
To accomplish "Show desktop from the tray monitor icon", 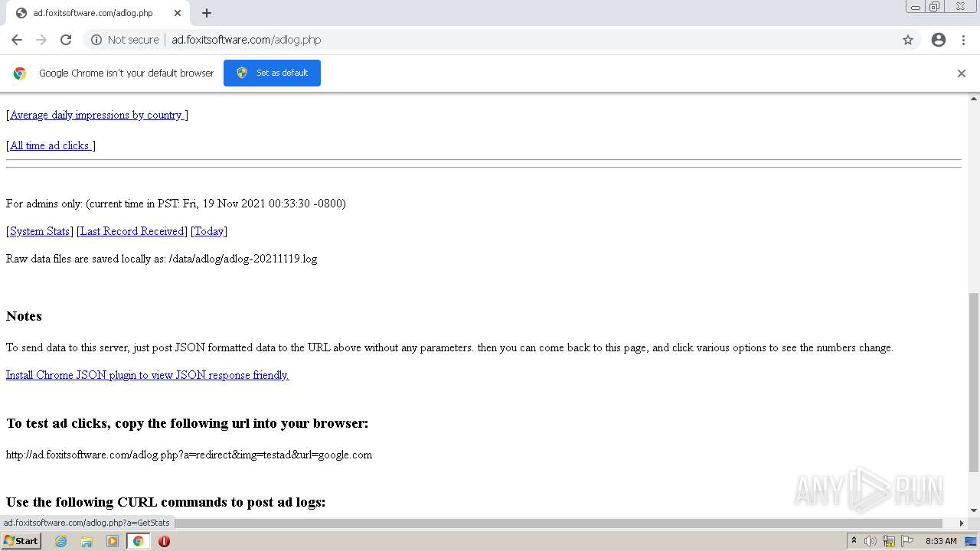I will pos(972,541).
